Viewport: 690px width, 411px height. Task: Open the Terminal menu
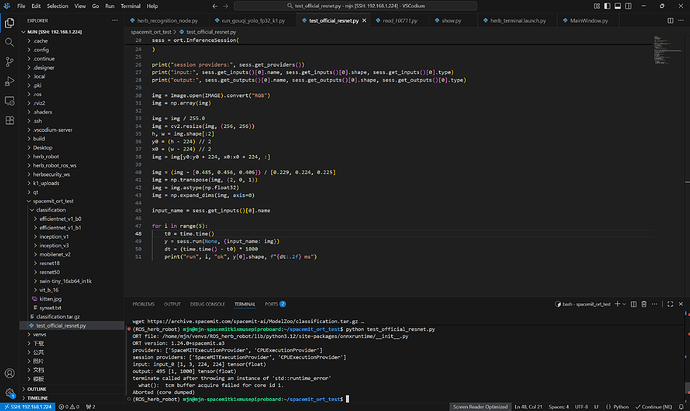pyautogui.click(x=130, y=6)
